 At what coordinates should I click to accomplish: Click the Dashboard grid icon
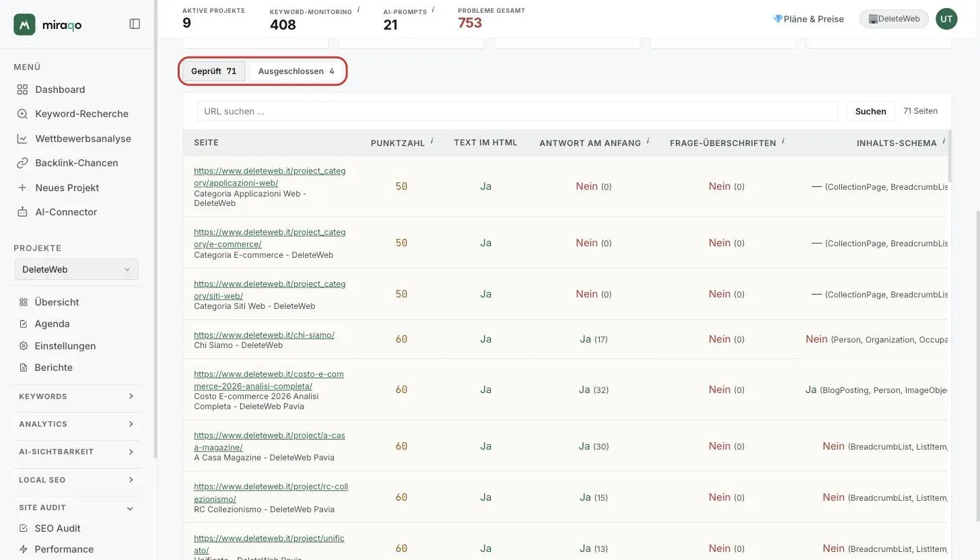22,90
